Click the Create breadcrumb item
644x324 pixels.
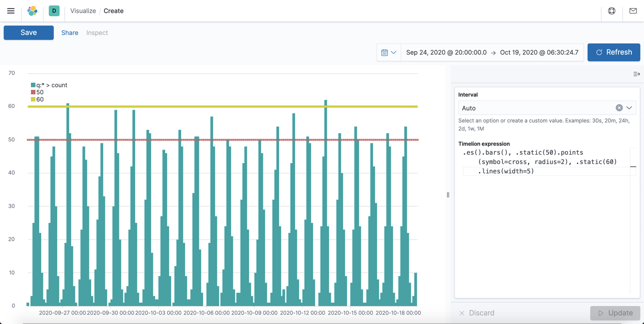click(x=113, y=11)
